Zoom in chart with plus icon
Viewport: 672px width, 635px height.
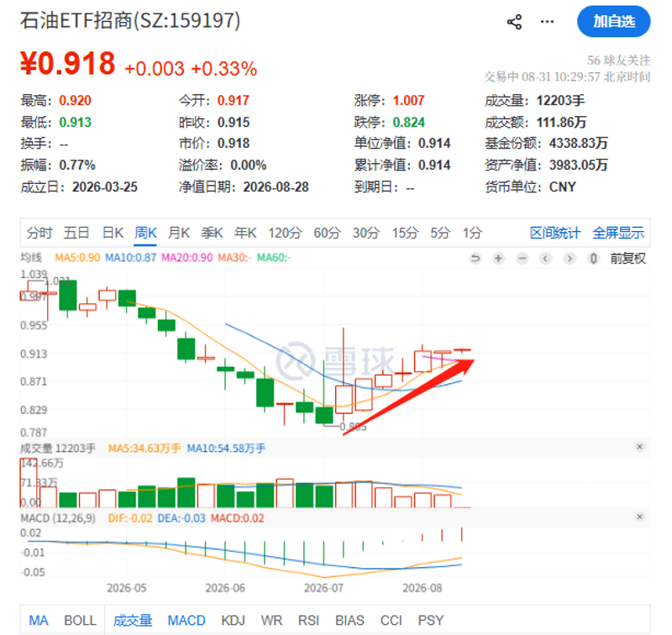click(x=498, y=259)
